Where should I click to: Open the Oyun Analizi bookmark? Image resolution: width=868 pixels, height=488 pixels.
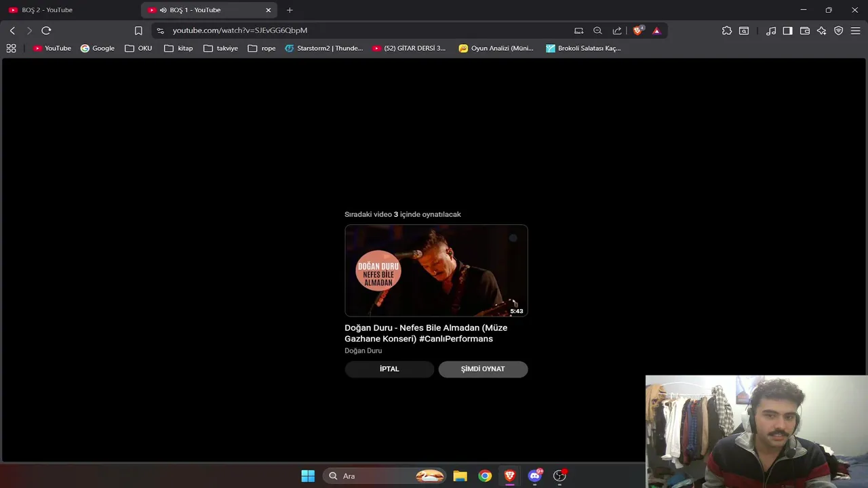coord(496,48)
